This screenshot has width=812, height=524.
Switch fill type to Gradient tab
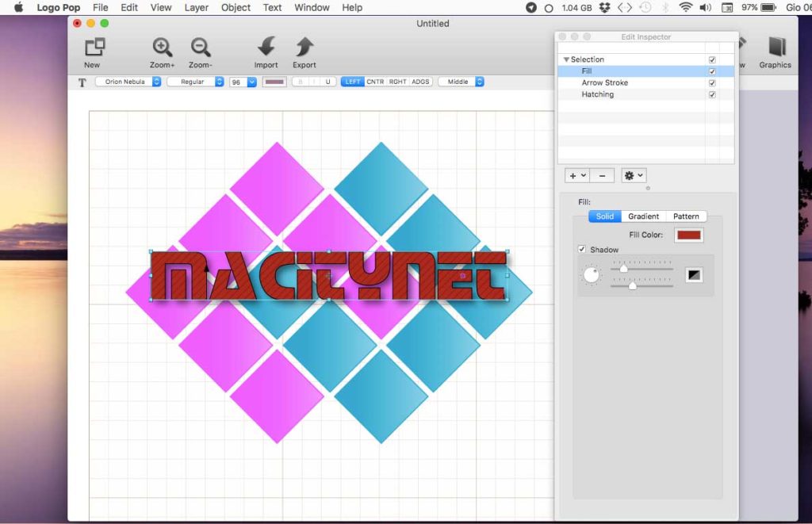point(643,216)
